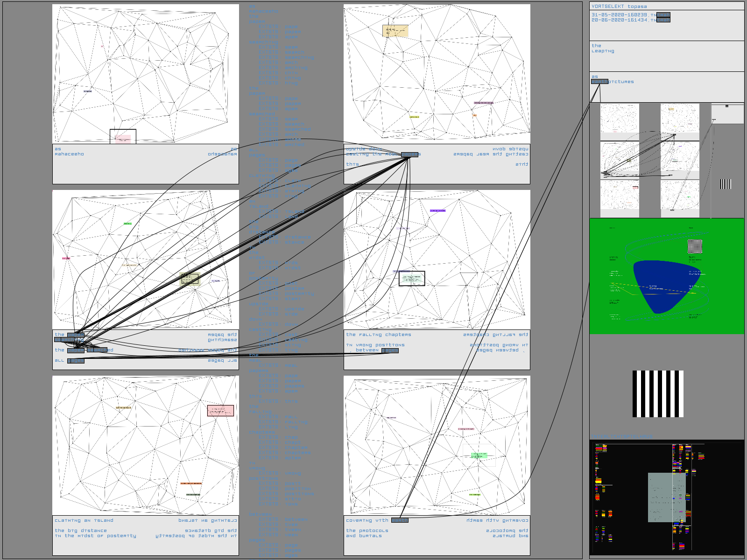Select the pink box in the bottom-left mesh canvas

[x=220, y=411]
